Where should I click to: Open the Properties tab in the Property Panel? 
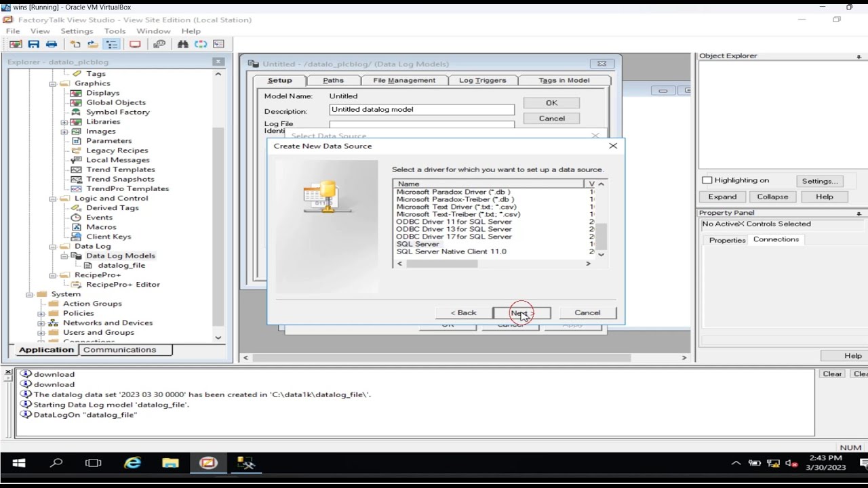click(x=727, y=240)
